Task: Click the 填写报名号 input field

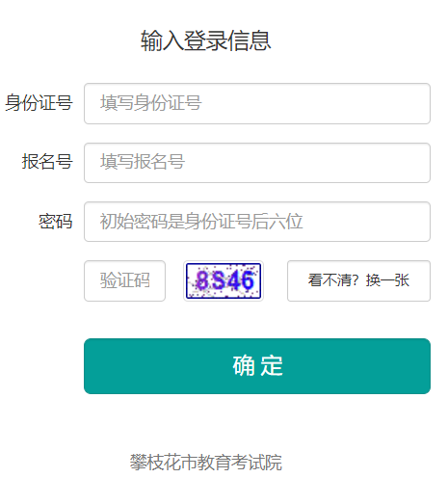Action: pyautogui.click(x=257, y=163)
